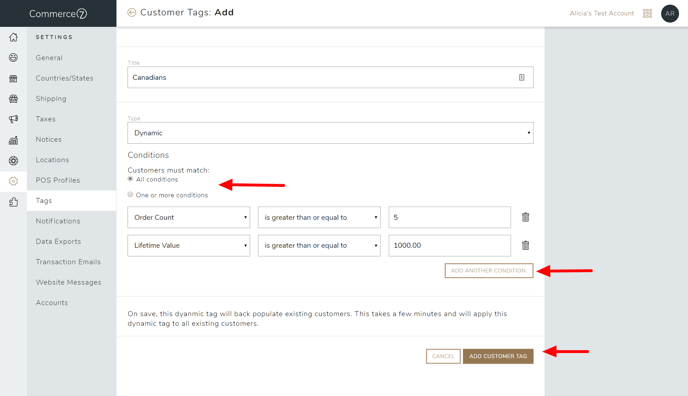Image resolution: width=688 pixels, height=396 pixels.
Task: Delete the Order Count condition row
Action: 525,217
